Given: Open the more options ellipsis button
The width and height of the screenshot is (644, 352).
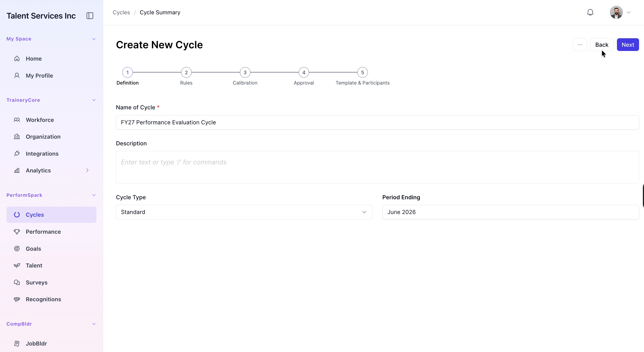Looking at the screenshot, I should (580, 45).
